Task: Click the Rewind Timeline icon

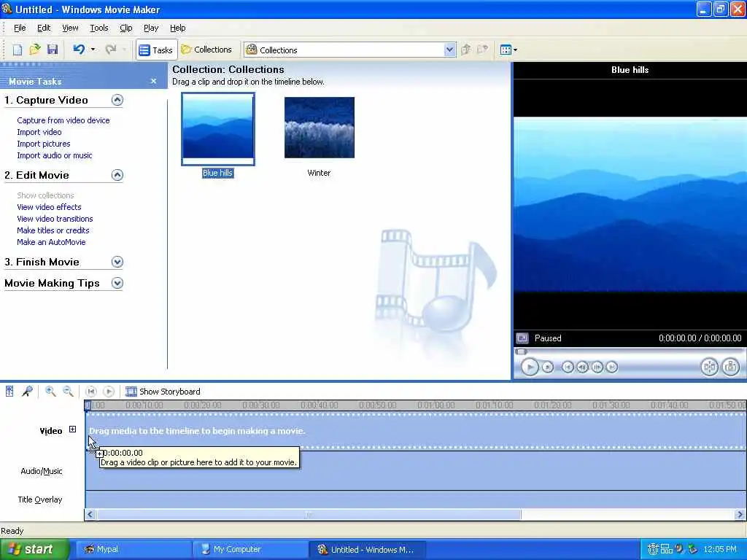Action: pyautogui.click(x=90, y=392)
